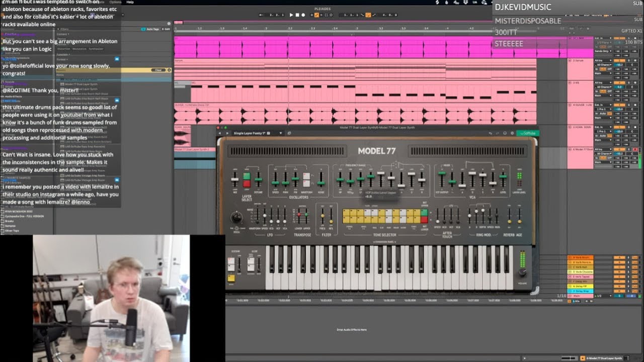Screen dimensions: 644x362
Task: Open 'All Ins' input dropdown on 3 M1 track
Action: click(x=603, y=82)
